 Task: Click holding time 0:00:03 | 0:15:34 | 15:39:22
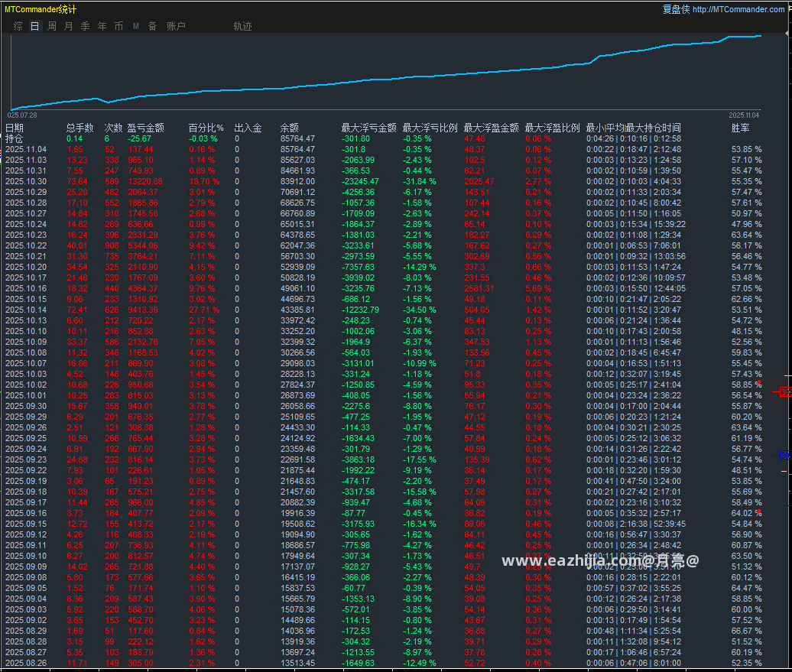click(636, 224)
